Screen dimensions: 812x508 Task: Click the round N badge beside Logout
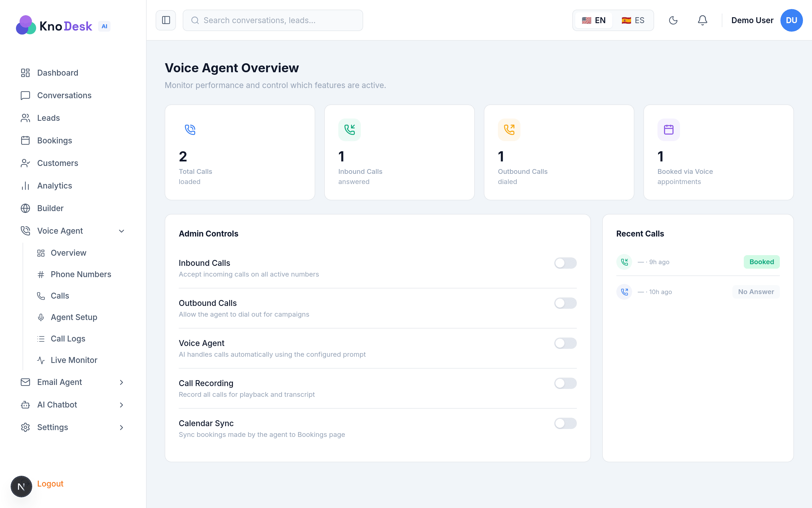click(21, 486)
